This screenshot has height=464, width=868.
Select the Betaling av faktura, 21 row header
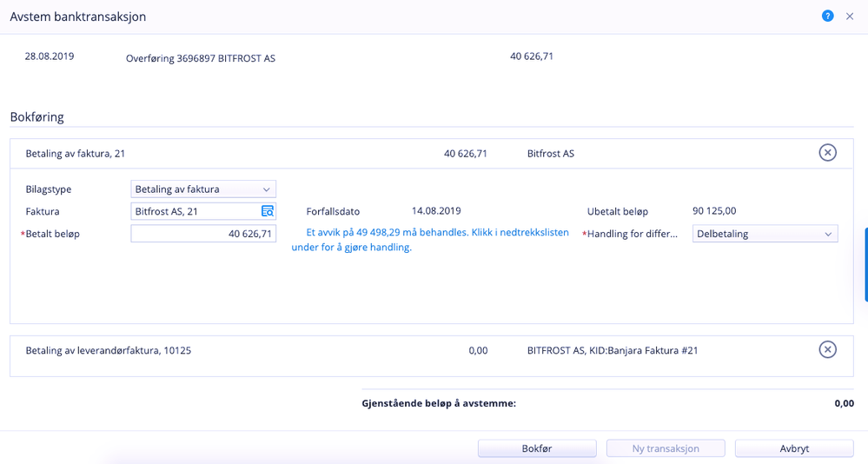click(431, 154)
